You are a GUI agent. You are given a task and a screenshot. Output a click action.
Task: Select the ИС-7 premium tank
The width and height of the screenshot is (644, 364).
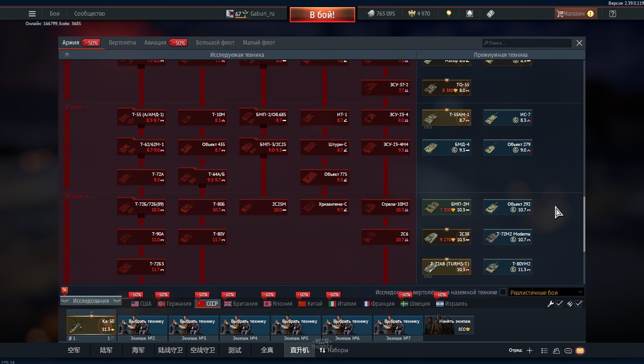[x=508, y=118]
